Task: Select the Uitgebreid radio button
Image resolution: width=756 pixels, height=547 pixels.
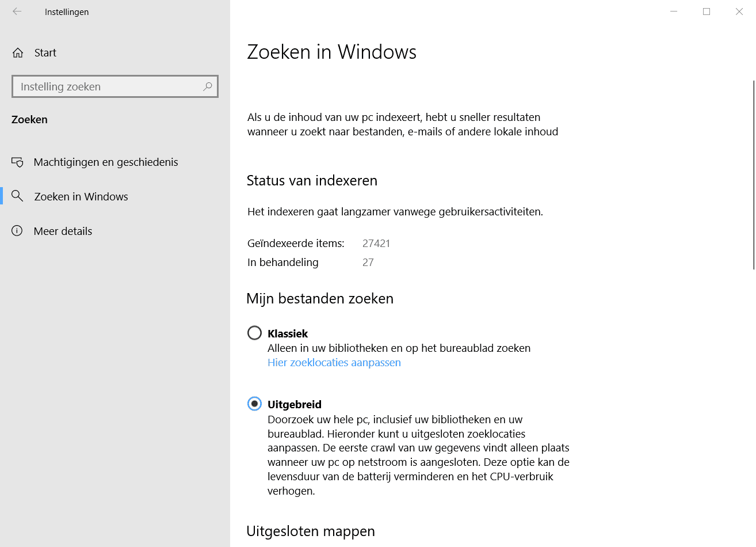Action: (254, 404)
